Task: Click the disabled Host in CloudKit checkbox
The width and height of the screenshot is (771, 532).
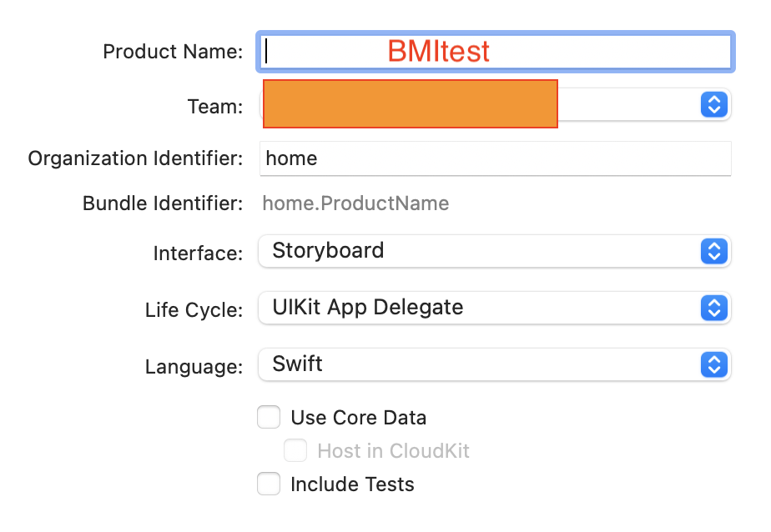Action: [295, 450]
